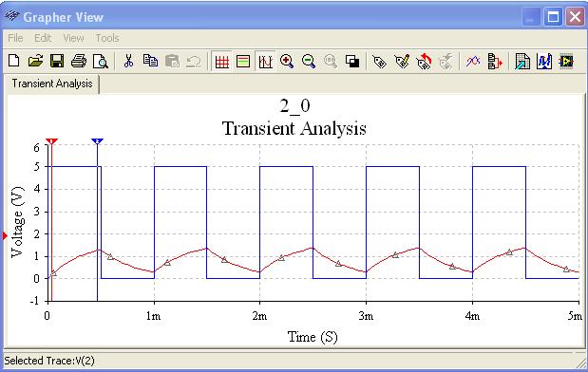Screen dimensions: 588x372
Task: Export the graph to Excel
Action: [522, 62]
